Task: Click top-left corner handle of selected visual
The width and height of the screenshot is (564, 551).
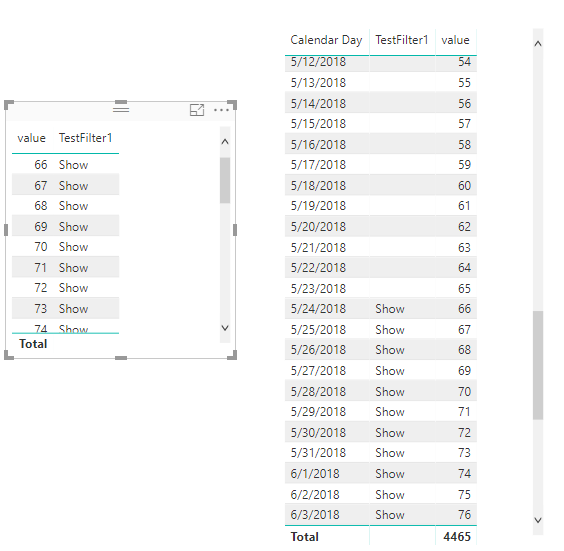Action: (8, 105)
